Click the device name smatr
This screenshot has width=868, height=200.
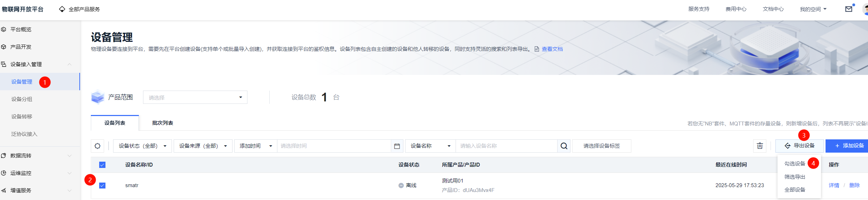132,185
